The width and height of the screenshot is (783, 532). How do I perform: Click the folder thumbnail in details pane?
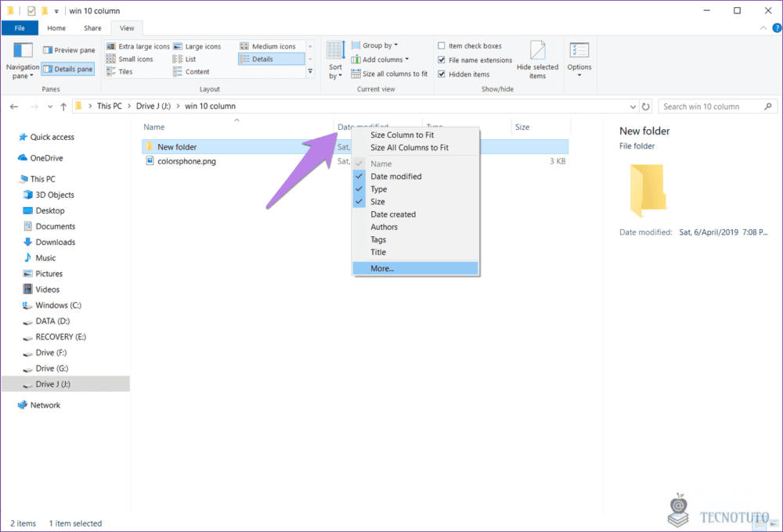[x=648, y=190]
